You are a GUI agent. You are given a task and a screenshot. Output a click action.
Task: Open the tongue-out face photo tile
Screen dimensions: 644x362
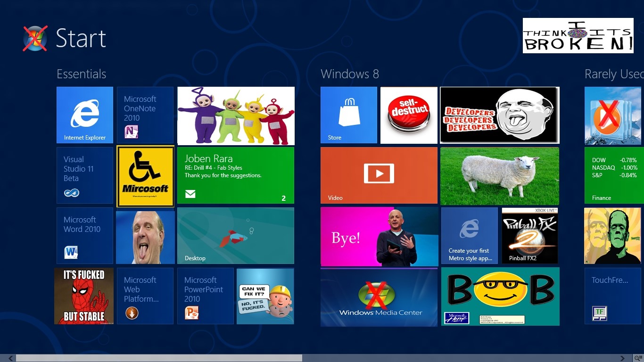pos(145,237)
